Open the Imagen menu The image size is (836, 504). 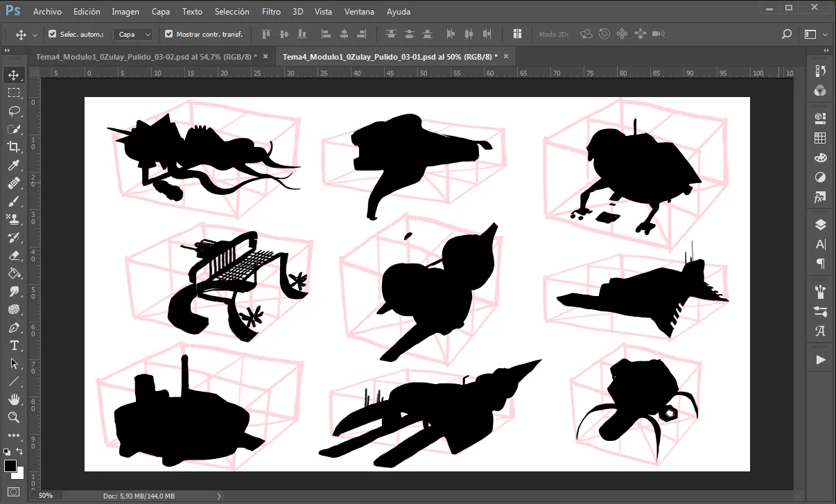click(x=125, y=12)
